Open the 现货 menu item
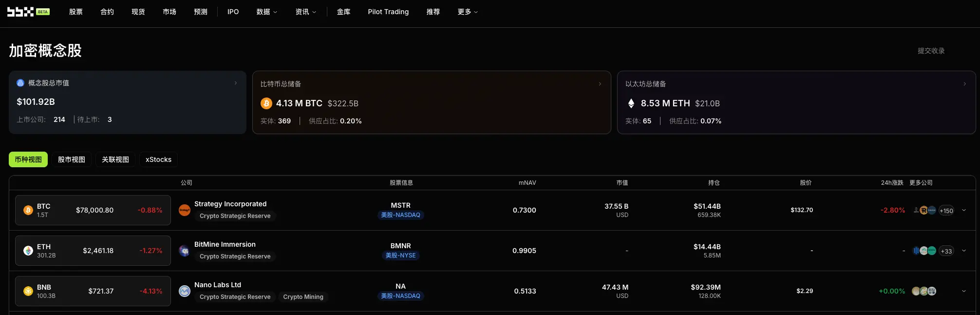 (138, 12)
